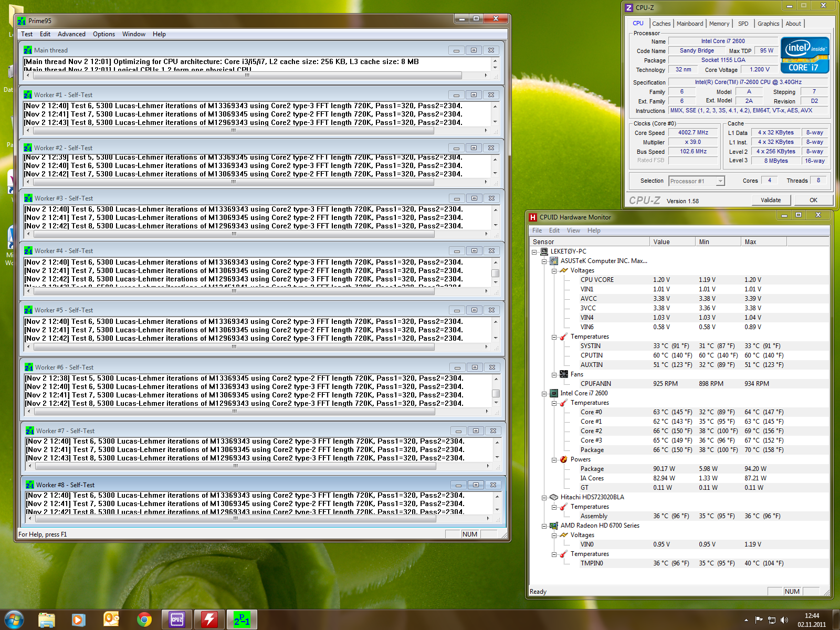Screen dimensions: 840x630
Task: Collapse the Intel Core i7 2600 node
Action: [544, 393]
